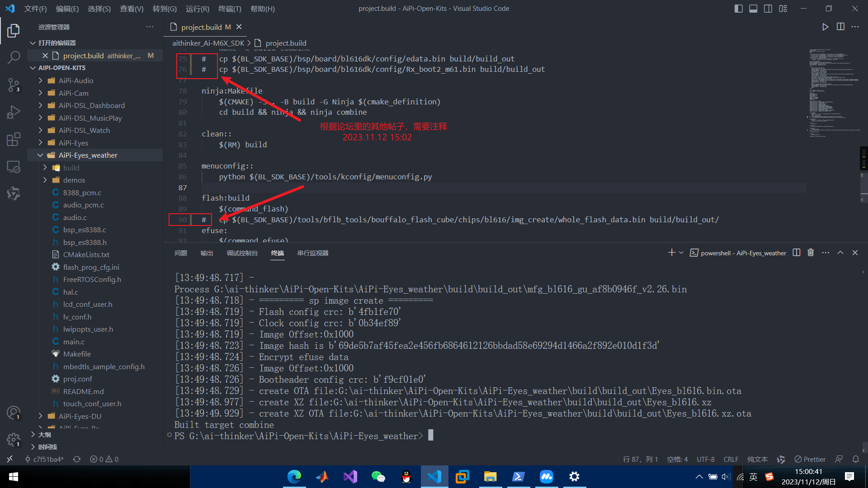Screen dimensions: 868x488
Task: Click the Run file play icon
Action: (x=825, y=27)
